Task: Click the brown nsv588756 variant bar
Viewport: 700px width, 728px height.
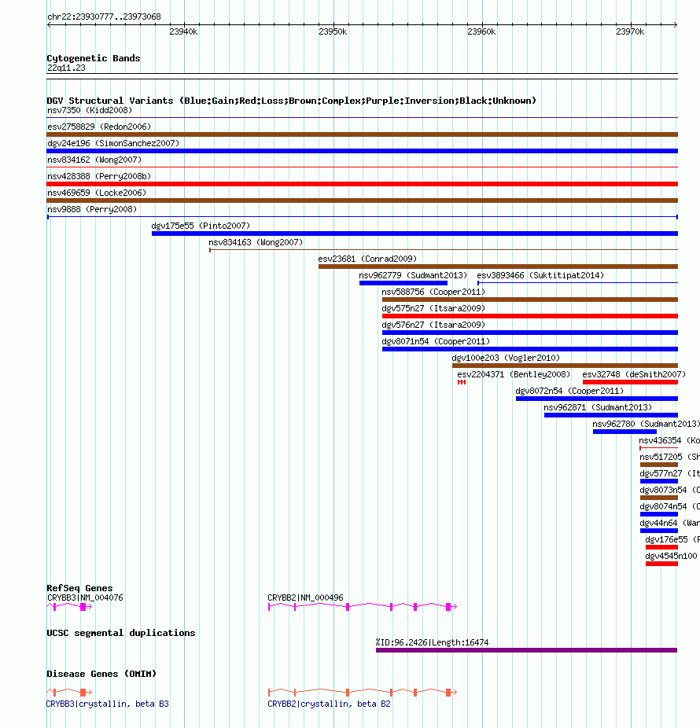Action: coord(530,300)
